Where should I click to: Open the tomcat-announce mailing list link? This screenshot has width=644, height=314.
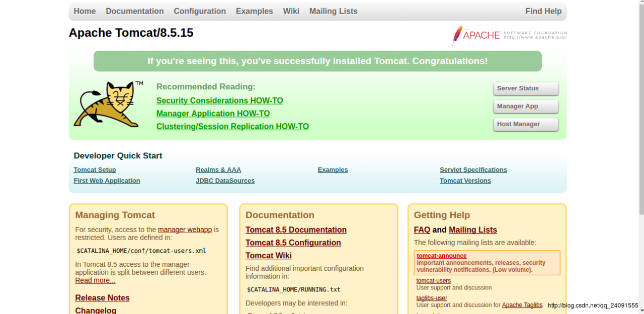441,256
